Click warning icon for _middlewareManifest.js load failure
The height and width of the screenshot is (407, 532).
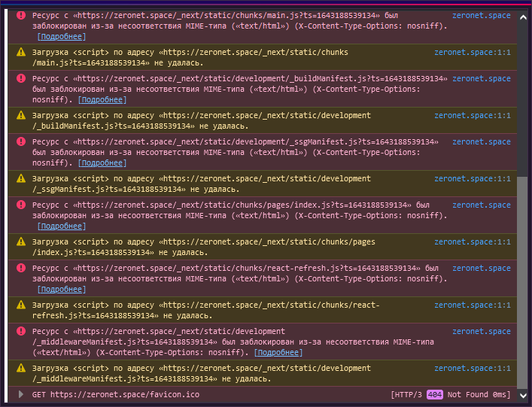coord(21,368)
